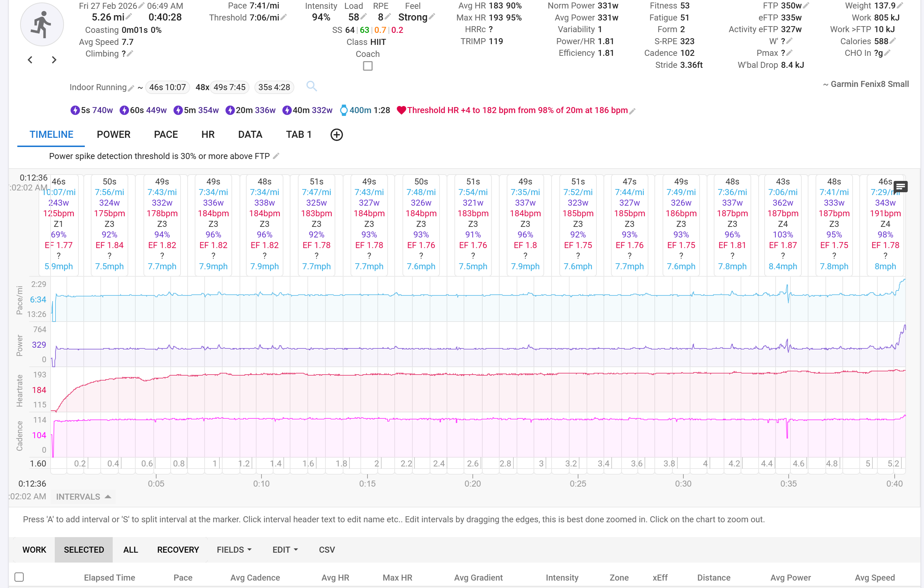924x588 pixels.
Task: Click the 0:20 mark on timeline axis
Action: coord(472,483)
